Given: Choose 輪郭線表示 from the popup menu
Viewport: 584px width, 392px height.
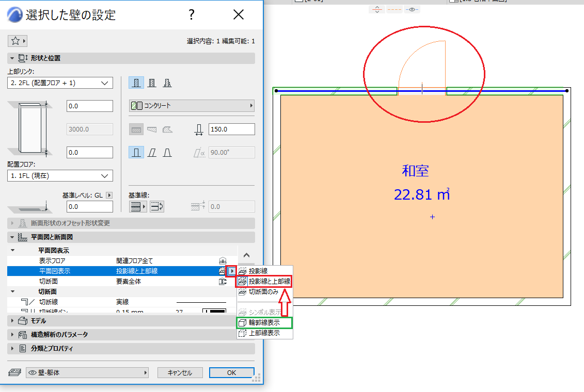Looking at the screenshot, I should [265, 322].
